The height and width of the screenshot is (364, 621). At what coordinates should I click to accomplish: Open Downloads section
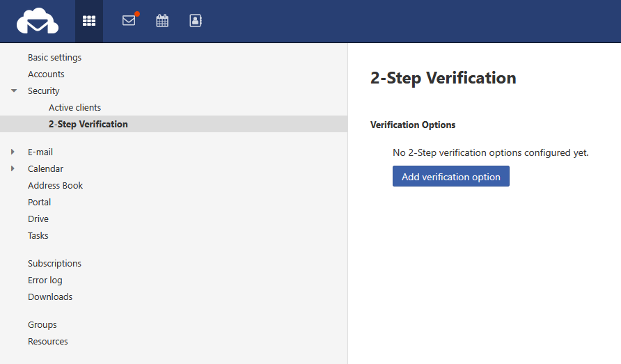click(50, 297)
